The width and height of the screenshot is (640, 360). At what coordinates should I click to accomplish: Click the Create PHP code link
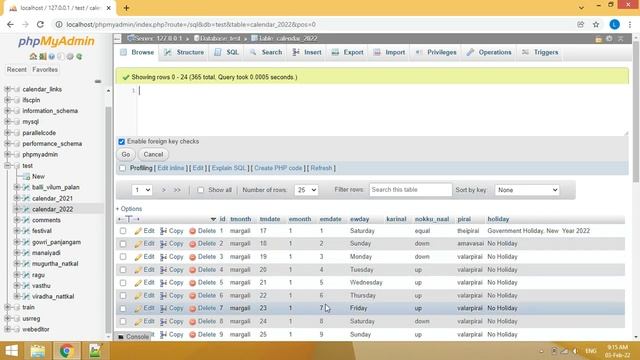(278, 168)
